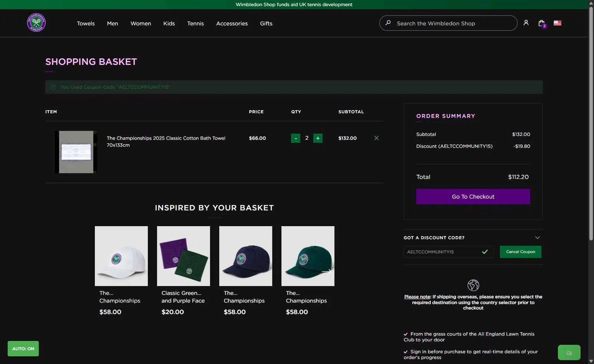Open the Gifts menu
This screenshot has width=594, height=364.
266,23
